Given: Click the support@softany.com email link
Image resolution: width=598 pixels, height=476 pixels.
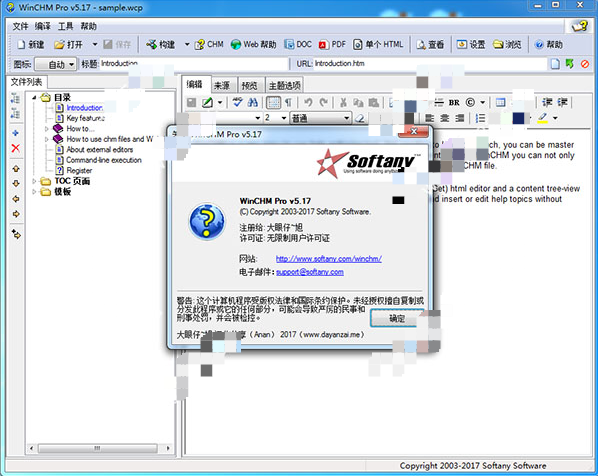Looking at the screenshot, I should [310, 272].
